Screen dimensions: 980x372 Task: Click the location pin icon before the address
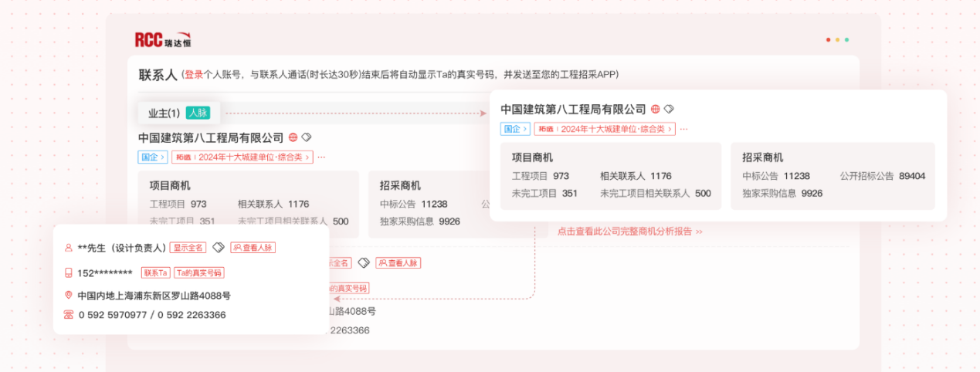coord(69,295)
